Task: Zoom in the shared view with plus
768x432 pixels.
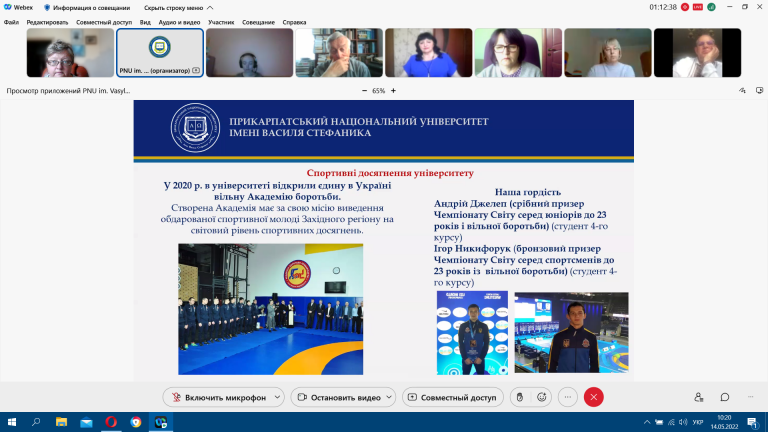Action: point(393,91)
